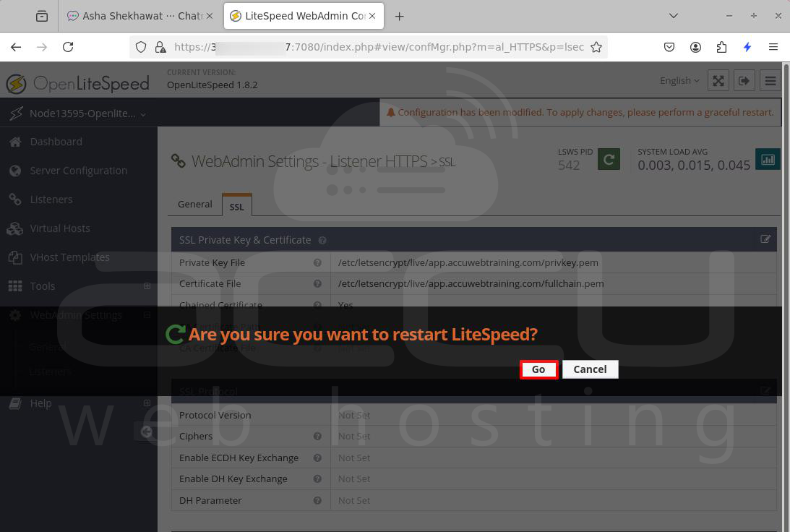Show help for Certificate File
790x532 pixels.
tap(317, 283)
